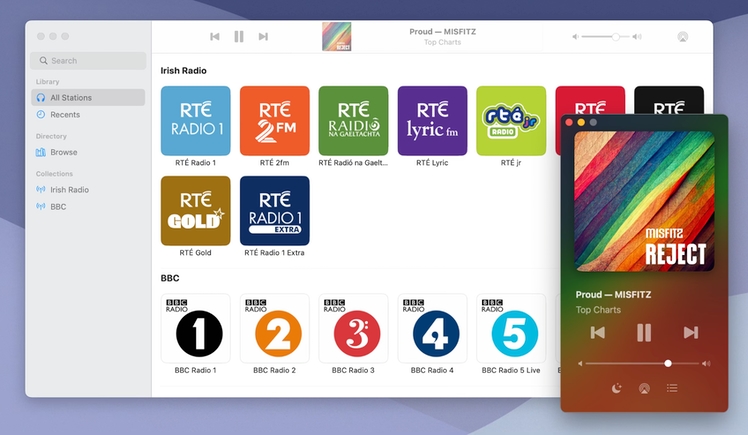The height and width of the screenshot is (435, 748).
Task: Open Recents in the sidebar
Action: 65,115
